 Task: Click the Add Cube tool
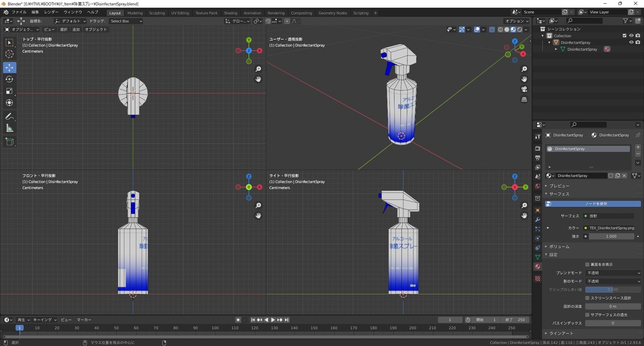tap(9, 142)
